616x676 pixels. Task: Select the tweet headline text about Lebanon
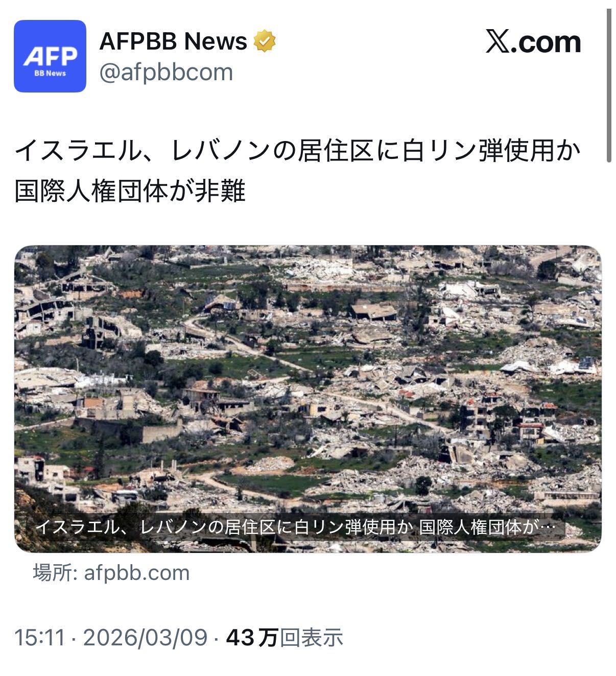click(298, 171)
